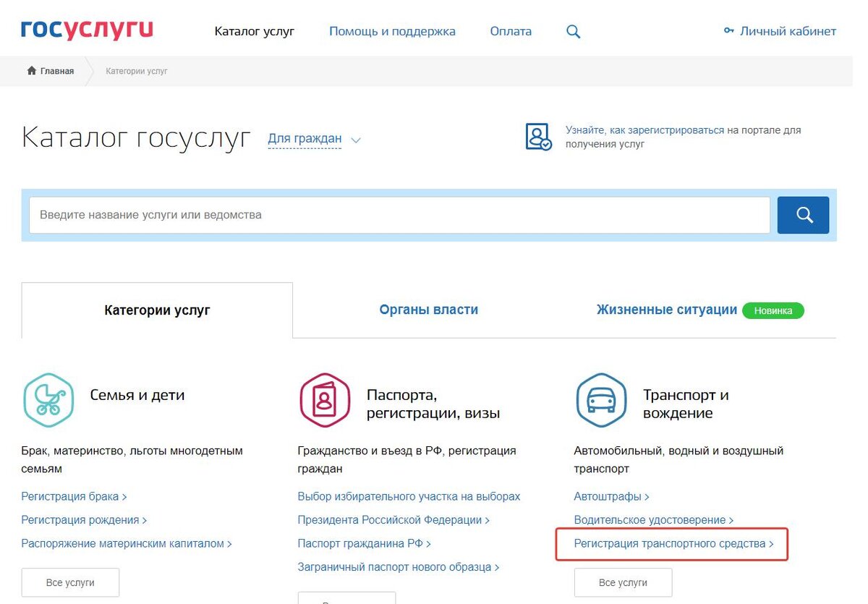
Task: Open Регистрация транспортного средства link
Action: pyautogui.click(x=673, y=544)
